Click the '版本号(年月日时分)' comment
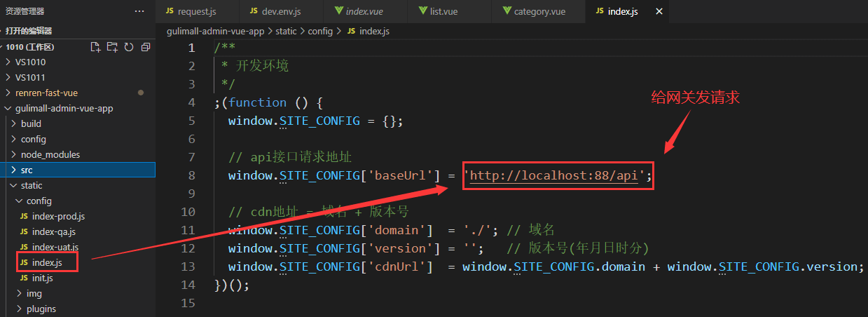This screenshot has height=317, width=868. pos(587,248)
